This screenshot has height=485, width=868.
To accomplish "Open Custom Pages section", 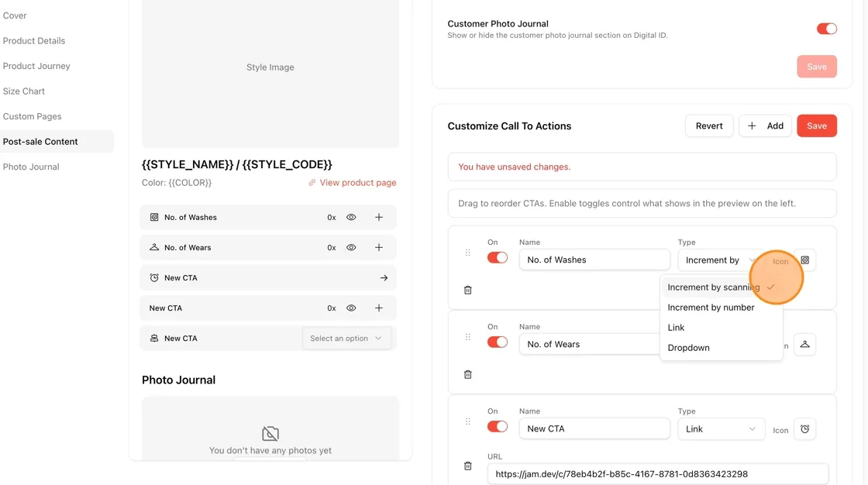I will click(32, 116).
